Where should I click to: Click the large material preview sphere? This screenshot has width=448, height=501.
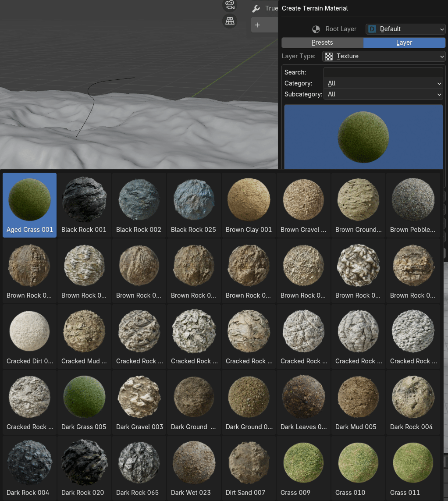click(x=363, y=136)
